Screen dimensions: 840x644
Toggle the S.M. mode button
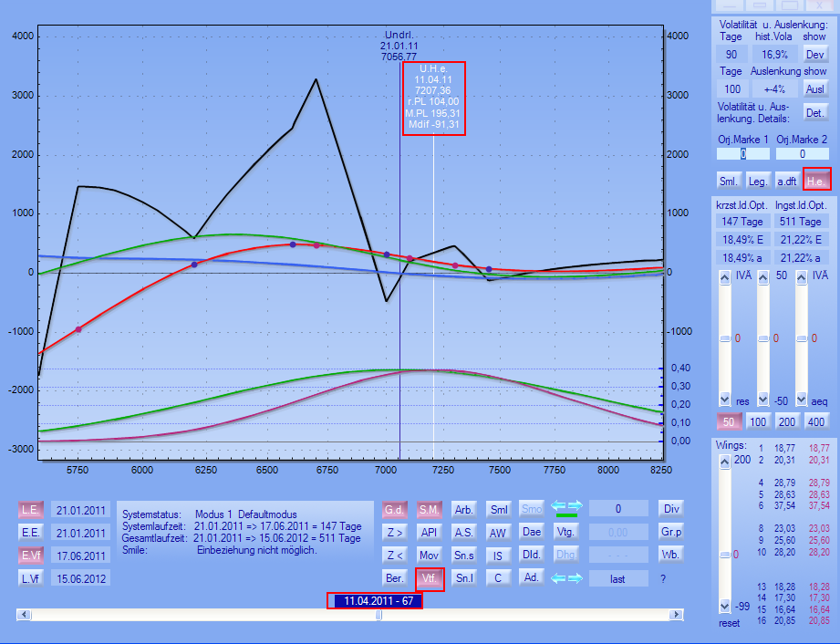click(430, 509)
